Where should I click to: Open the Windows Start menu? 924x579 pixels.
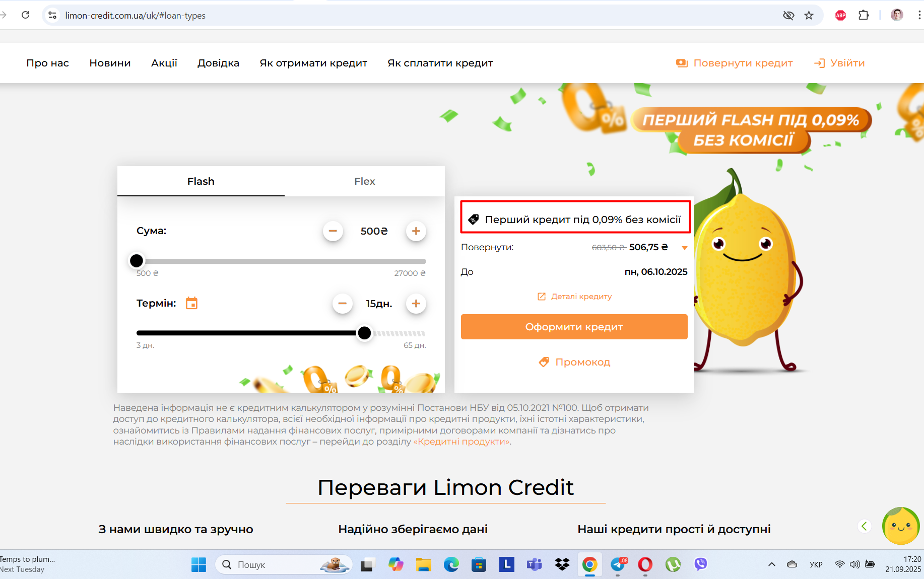click(199, 564)
